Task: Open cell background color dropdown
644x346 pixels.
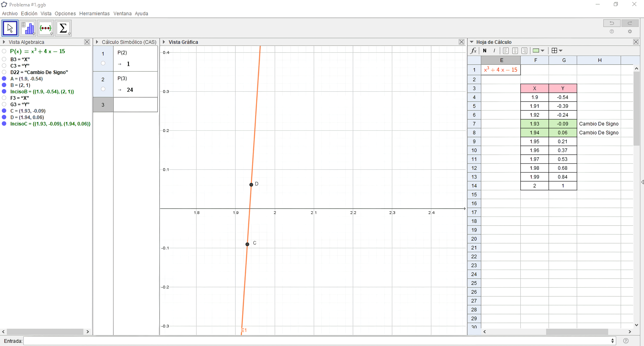Action: [x=543, y=51]
